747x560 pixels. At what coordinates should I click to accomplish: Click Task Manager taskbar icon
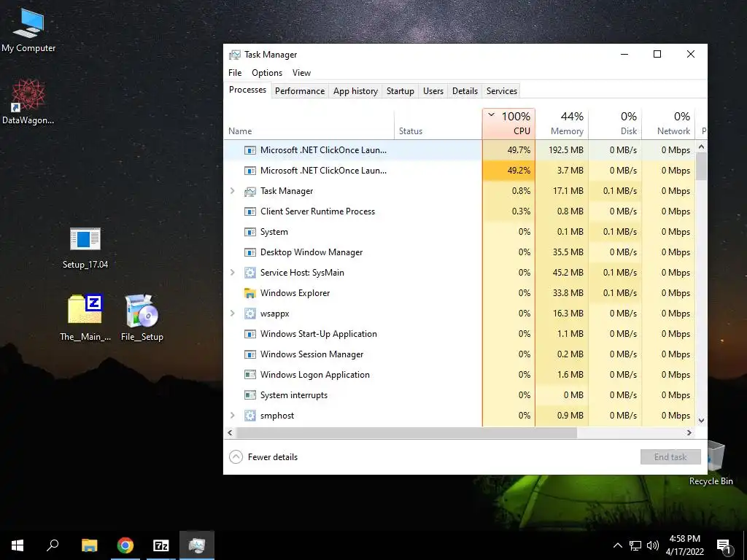[197, 545]
